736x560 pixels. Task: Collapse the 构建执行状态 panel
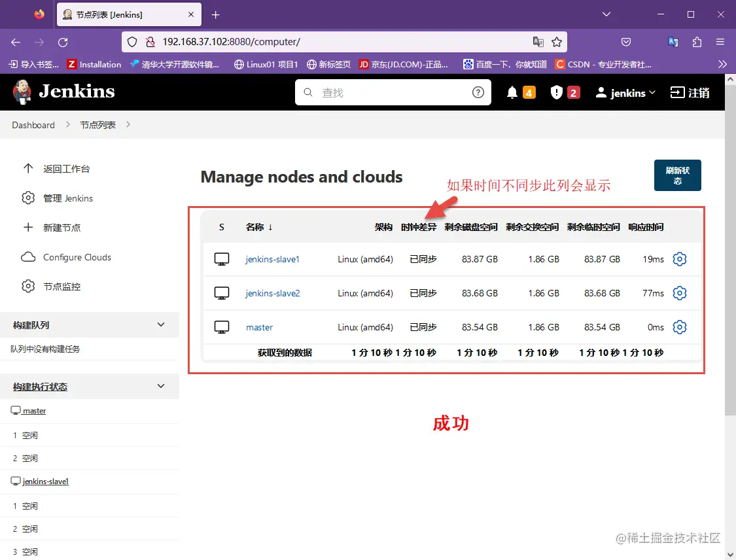point(161,387)
